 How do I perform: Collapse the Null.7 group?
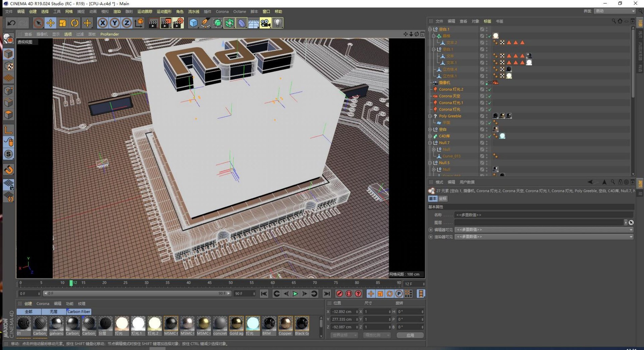pyautogui.click(x=430, y=143)
